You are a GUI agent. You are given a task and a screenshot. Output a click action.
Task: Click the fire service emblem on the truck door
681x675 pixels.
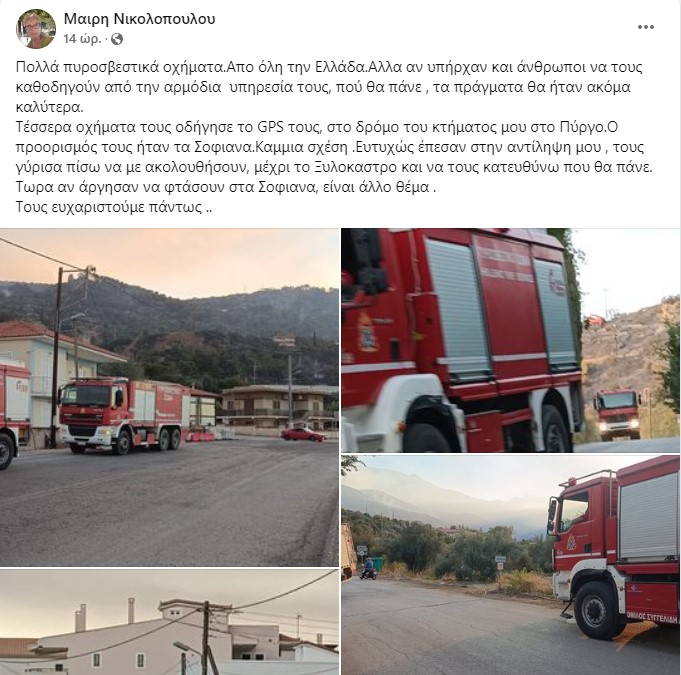(x=367, y=333)
